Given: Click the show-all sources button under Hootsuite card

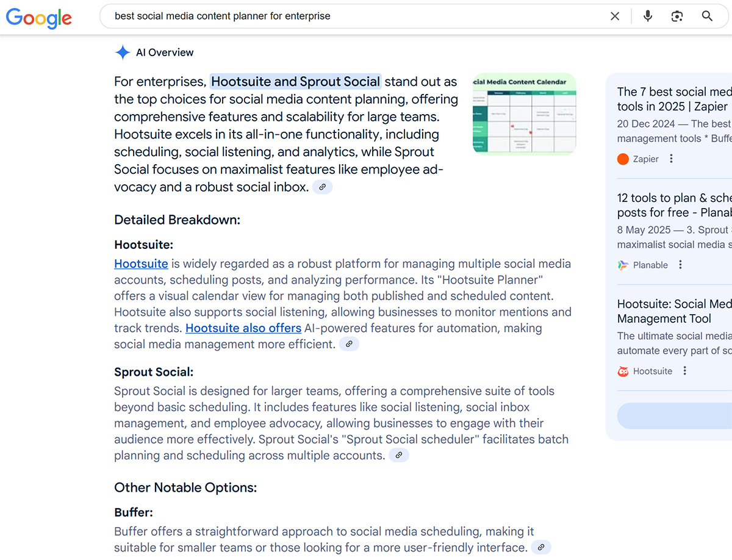Looking at the screenshot, I should coord(675,416).
